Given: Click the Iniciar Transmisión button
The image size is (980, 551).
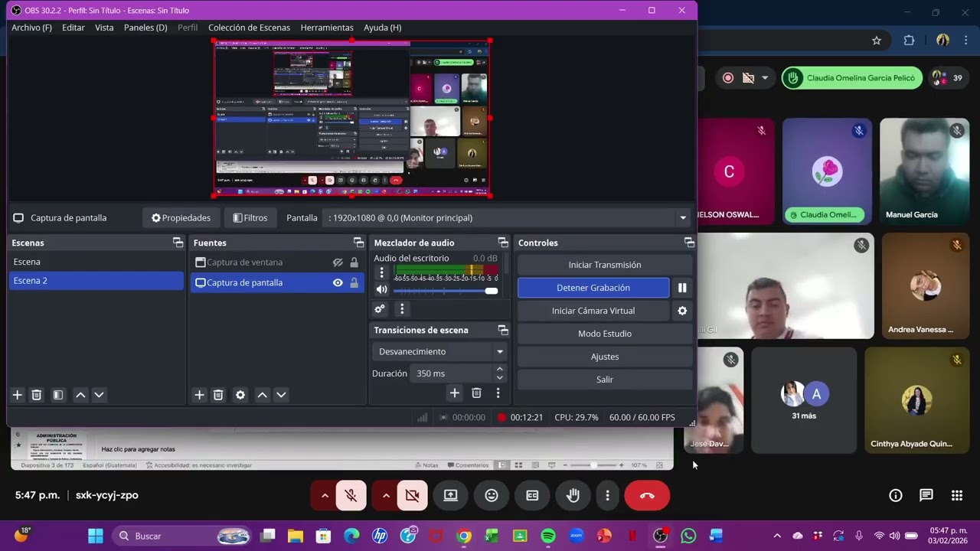Looking at the screenshot, I should (x=605, y=265).
